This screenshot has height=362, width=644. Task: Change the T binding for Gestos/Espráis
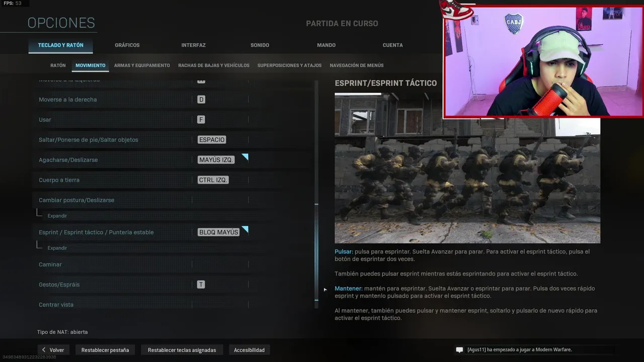click(x=201, y=285)
